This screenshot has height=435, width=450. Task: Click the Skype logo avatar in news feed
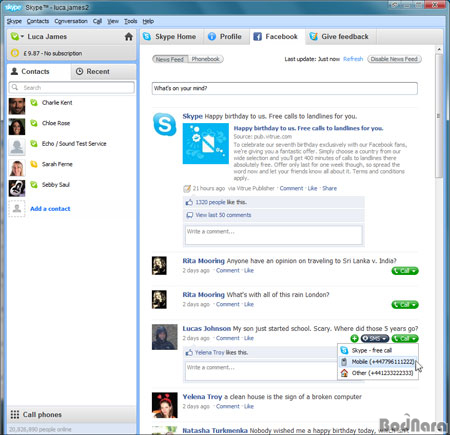164,124
